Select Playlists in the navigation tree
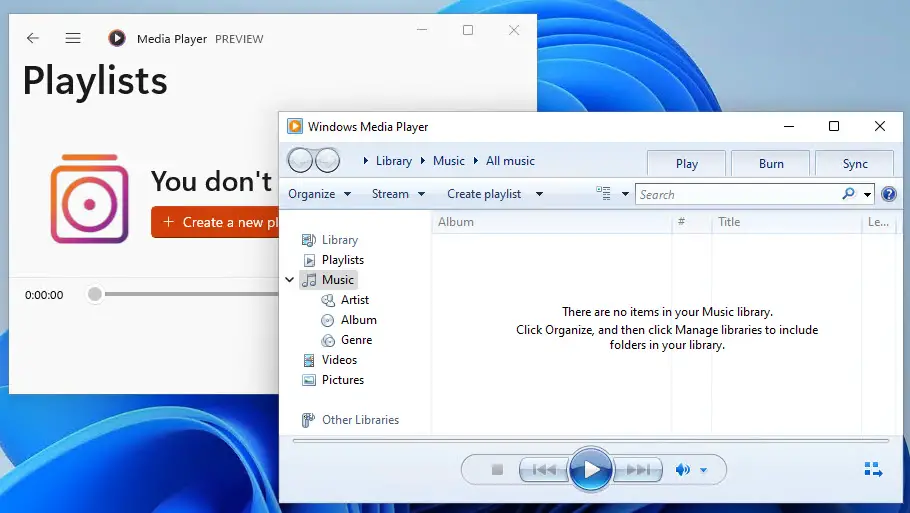Viewport: 910px width, 513px height. (342, 260)
